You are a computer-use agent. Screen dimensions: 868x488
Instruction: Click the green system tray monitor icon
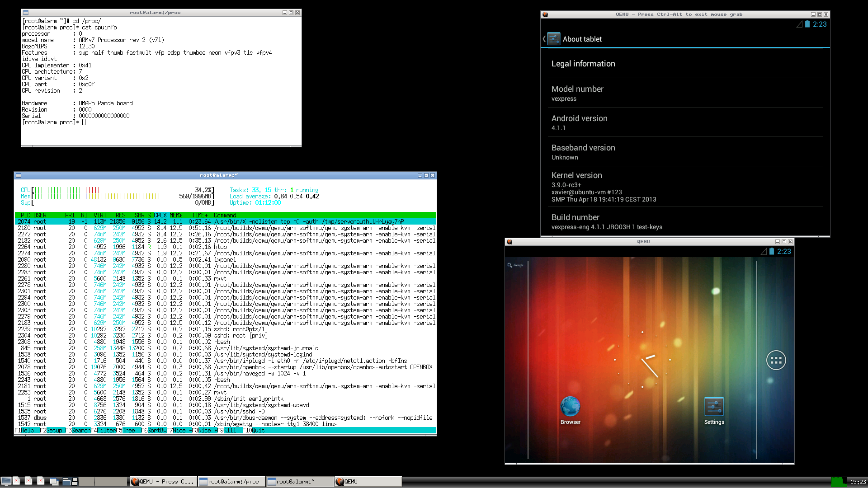839,482
